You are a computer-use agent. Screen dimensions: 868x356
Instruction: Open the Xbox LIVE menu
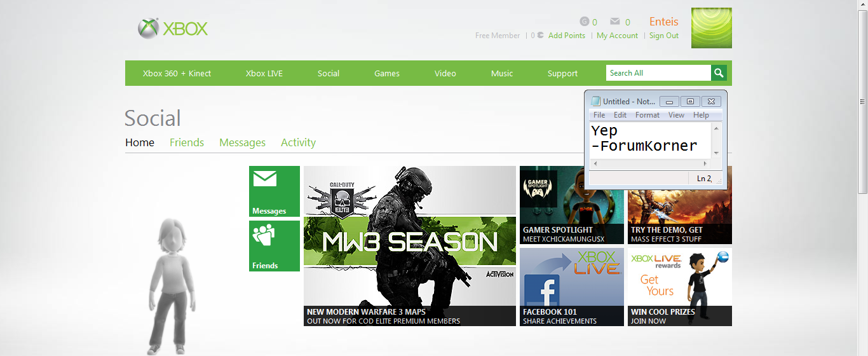pyautogui.click(x=264, y=73)
